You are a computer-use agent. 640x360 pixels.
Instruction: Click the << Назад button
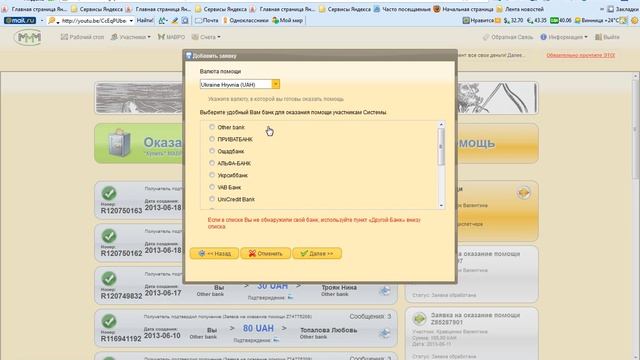(214, 253)
